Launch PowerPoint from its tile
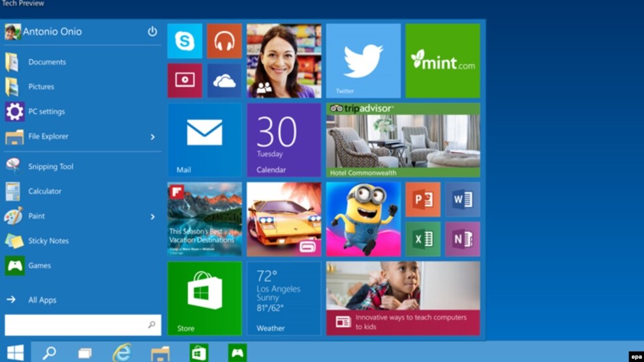The image size is (644, 362). [423, 200]
